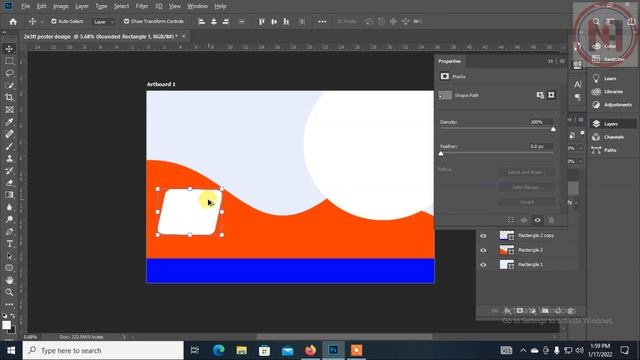Expand the toolbar double-arrow at top

tap(4, 32)
